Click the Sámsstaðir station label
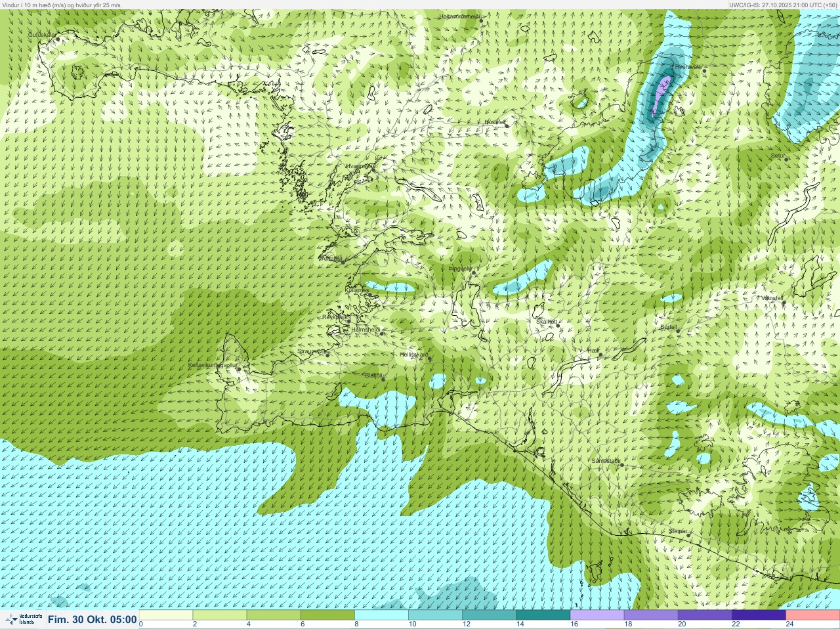This screenshot has width=840, height=629. [606, 461]
